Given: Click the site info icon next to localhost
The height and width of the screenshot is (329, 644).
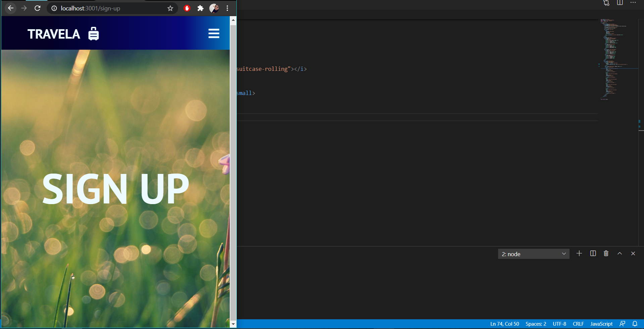Looking at the screenshot, I should tap(54, 8).
